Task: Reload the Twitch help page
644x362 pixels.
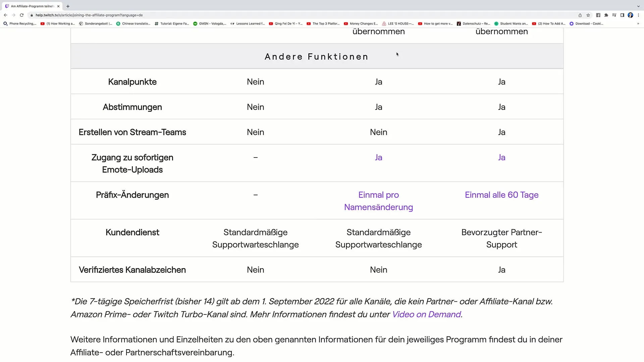Action: (x=22, y=15)
